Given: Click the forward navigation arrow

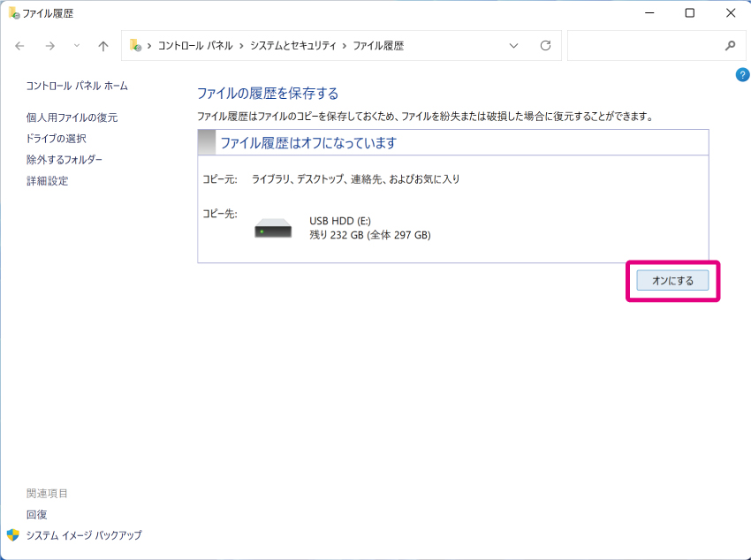Looking at the screenshot, I should (50, 46).
